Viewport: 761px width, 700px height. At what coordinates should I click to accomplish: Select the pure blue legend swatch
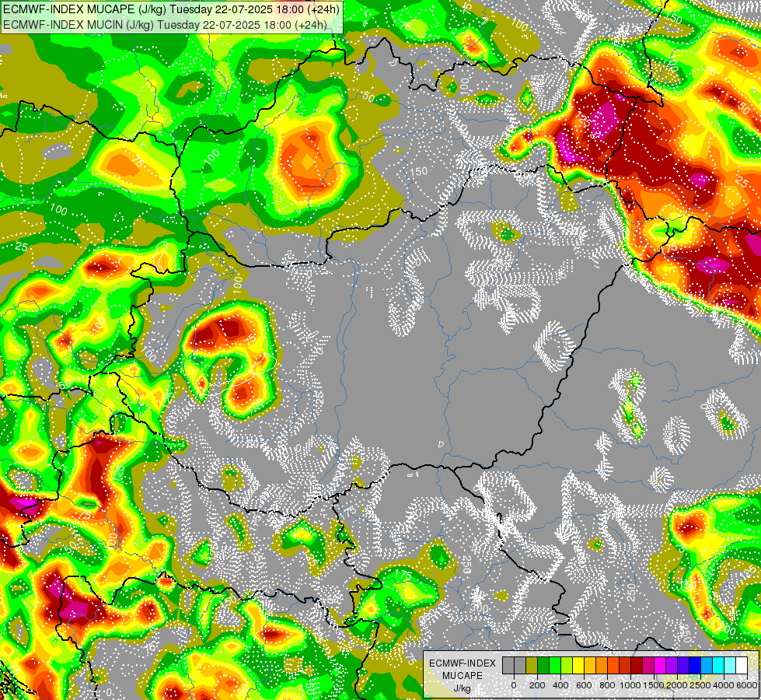(x=694, y=666)
